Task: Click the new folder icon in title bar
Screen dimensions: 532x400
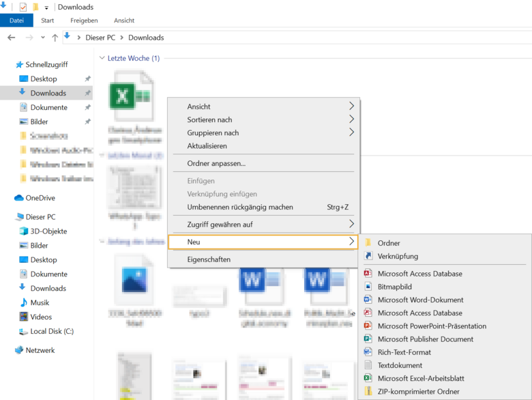Action: pos(35,7)
